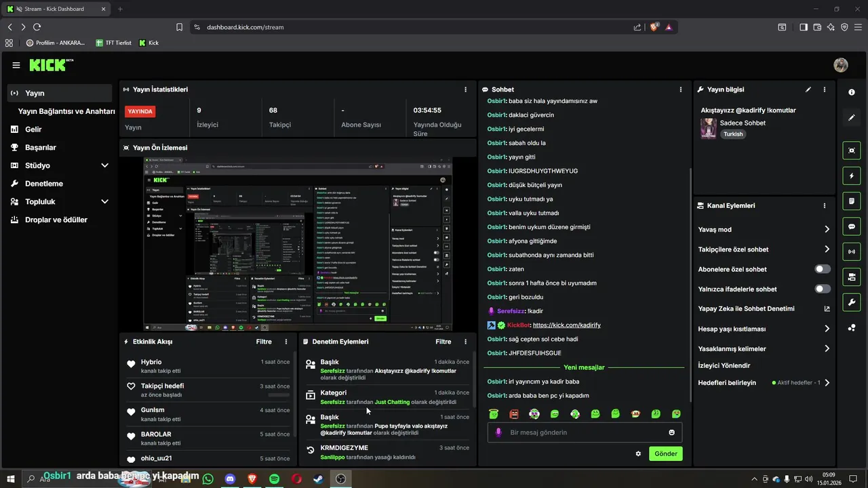The height and width of the screenshot is (488, 868).
Task: Open the Yayın İstatistikleri three-dot menu
Action: 465,89
